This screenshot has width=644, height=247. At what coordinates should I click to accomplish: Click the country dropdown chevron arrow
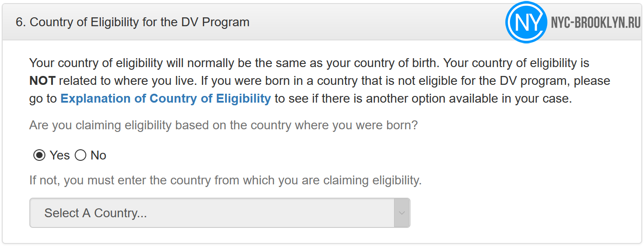402,213
